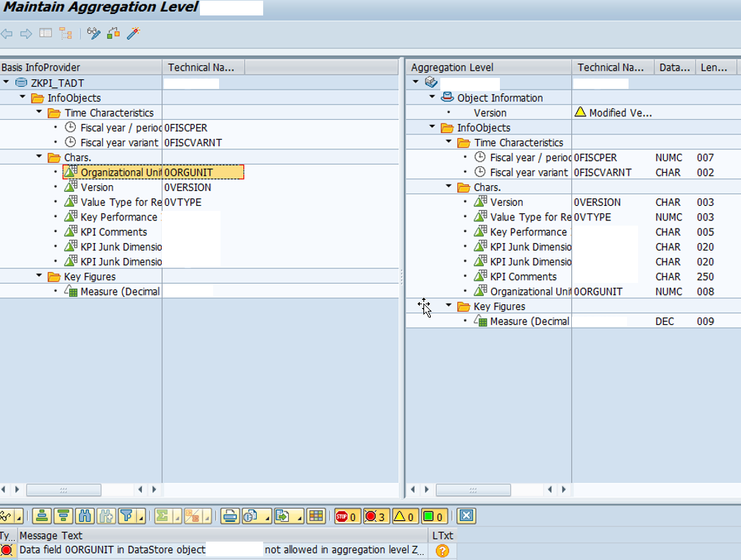741x560 pixels.
Task: Click the right panel Technical Name column header
Action: (612, 67)
